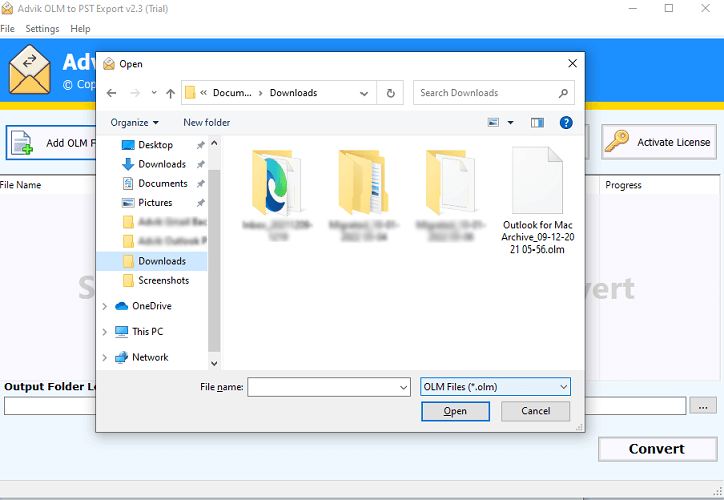Click navigation pane scroll up arrow
The height and width of the screenshot is (500, 724).
pos(214,144)
